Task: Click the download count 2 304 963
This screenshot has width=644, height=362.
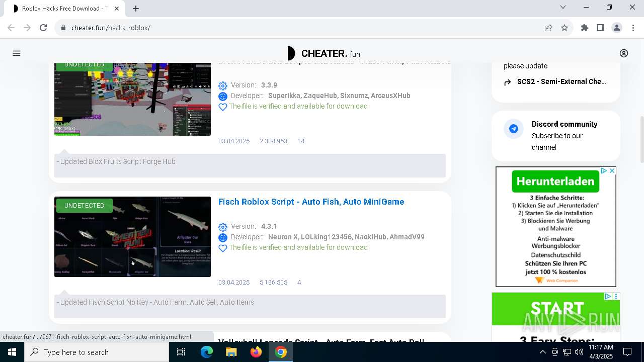Action: click(x=273, y=141)
